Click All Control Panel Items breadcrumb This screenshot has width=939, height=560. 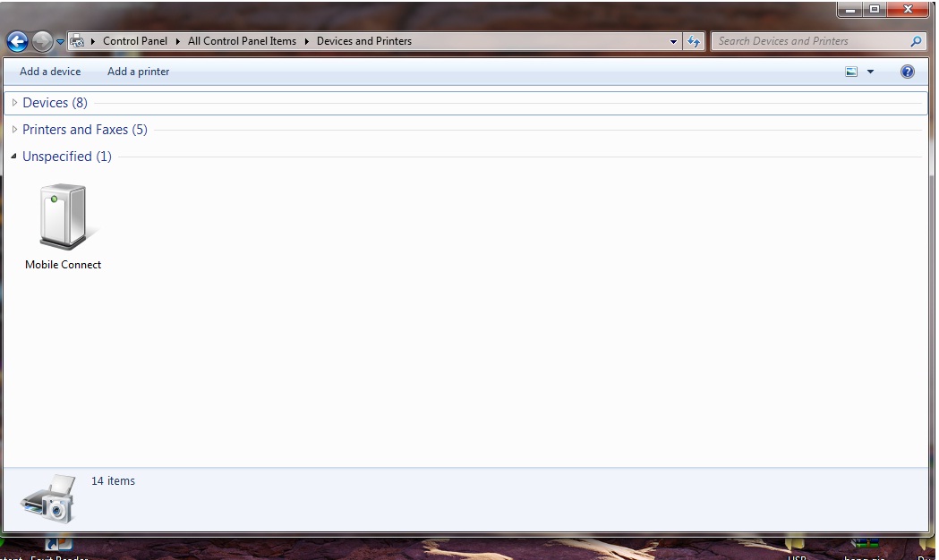(242, 41)
